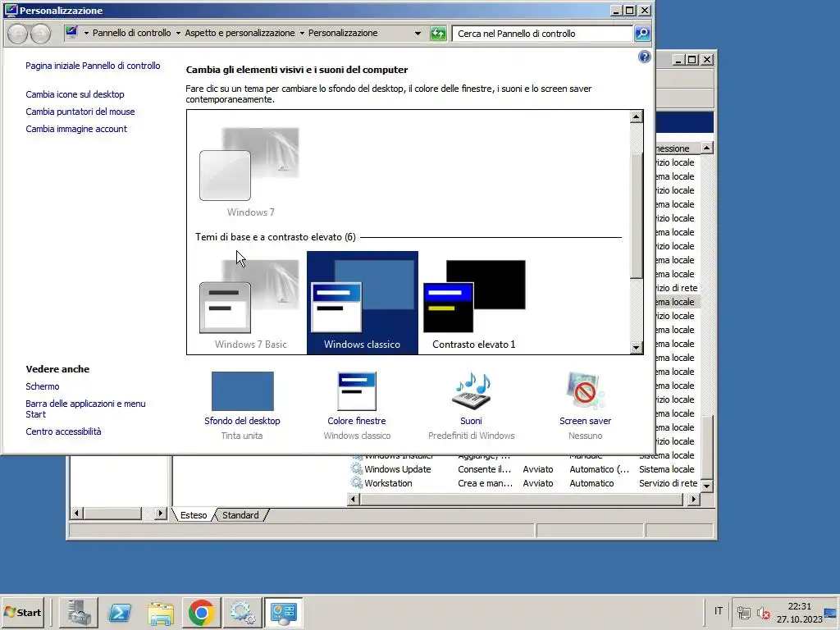840x630 pixels.
Task: Click the help question mark icon
Action: point(645,57)
